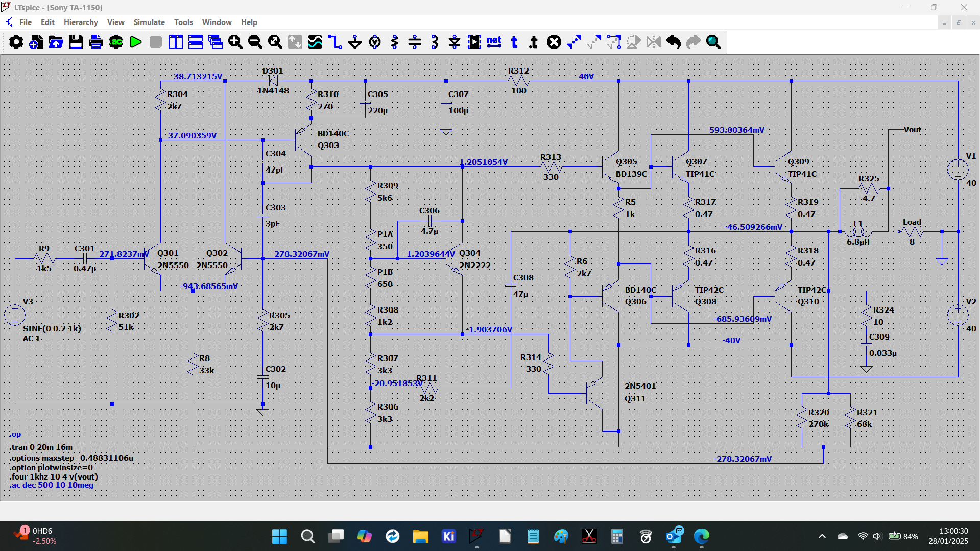Select the draw wire tool
Viewport: 980px width, 551px height.
[335, 42]
